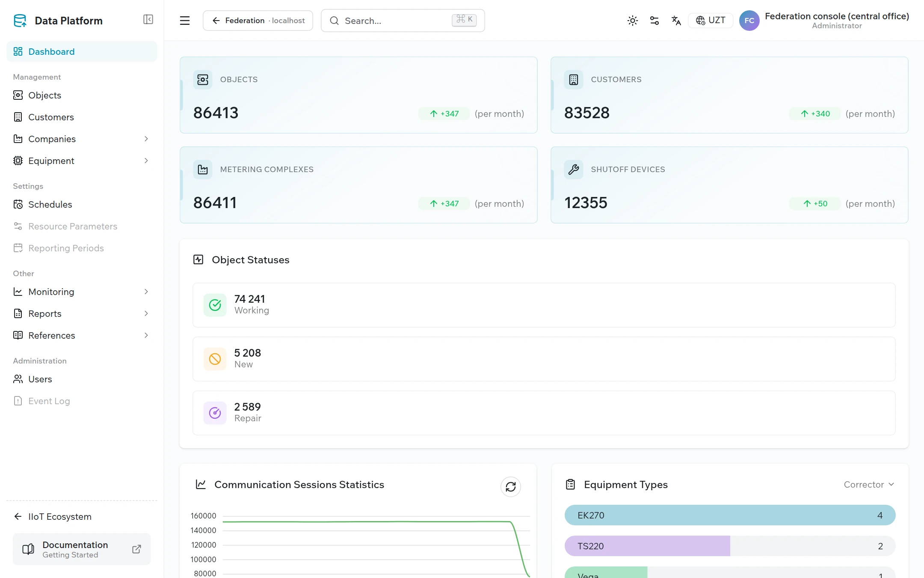Collapse the sidebar panel icon
The image size is (924, 578).
click(x=148, y=20)
